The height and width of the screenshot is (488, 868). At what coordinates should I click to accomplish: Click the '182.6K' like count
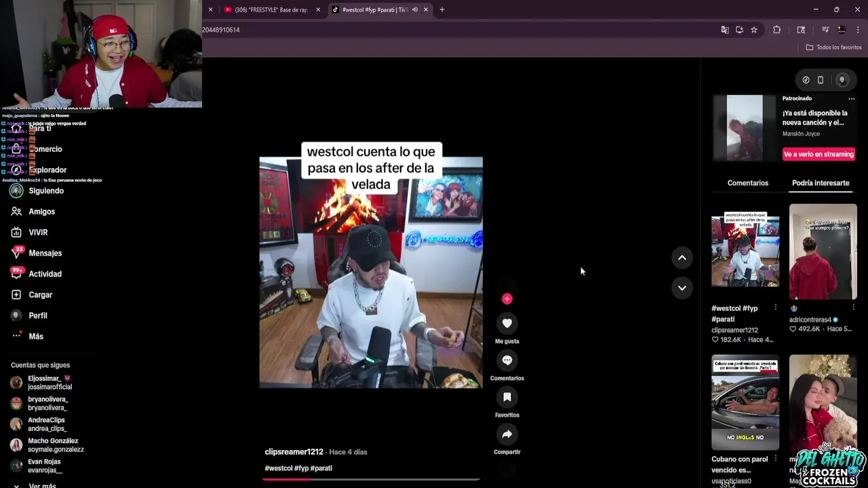tap(730, 340)
